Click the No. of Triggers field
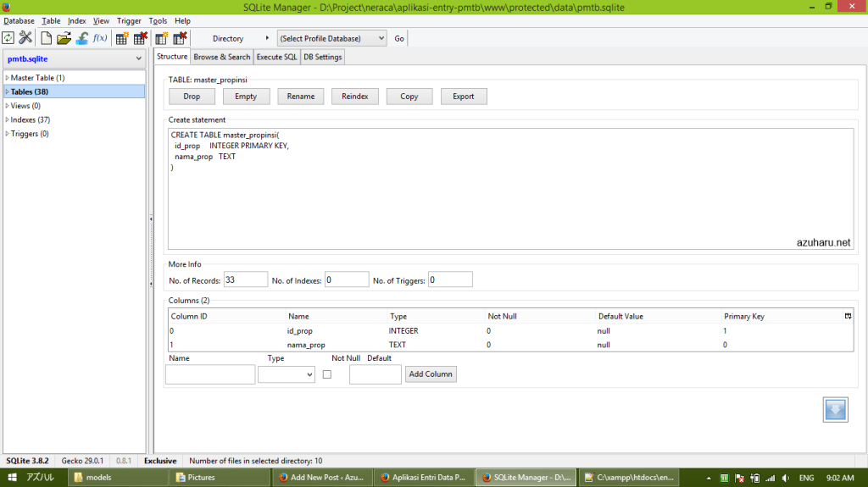The width and height of the screenshot is (868, 487). (x=450, y=279)
